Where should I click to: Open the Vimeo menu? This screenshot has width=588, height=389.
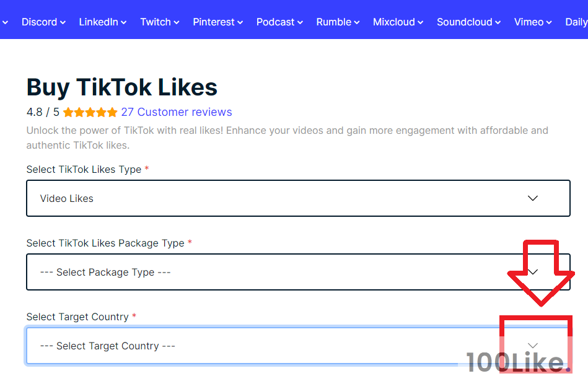pyautogui.click(x=533, y=22)
